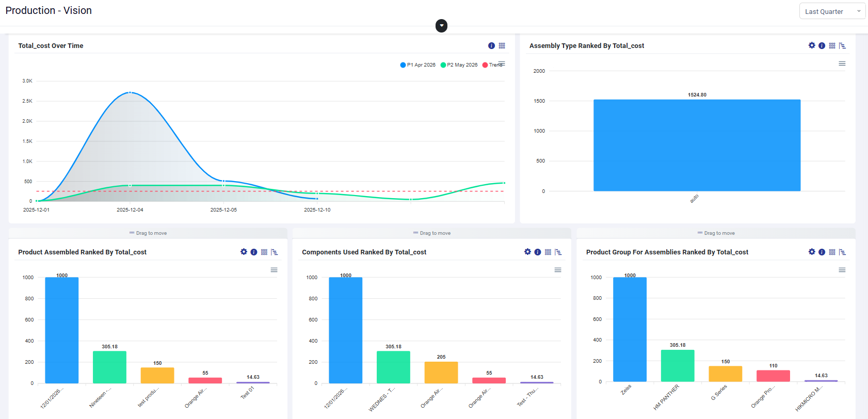The width and height of the screenshot is (868, 419).
Task: Click sort bars icon on Components Used chart
Action: 558,252
